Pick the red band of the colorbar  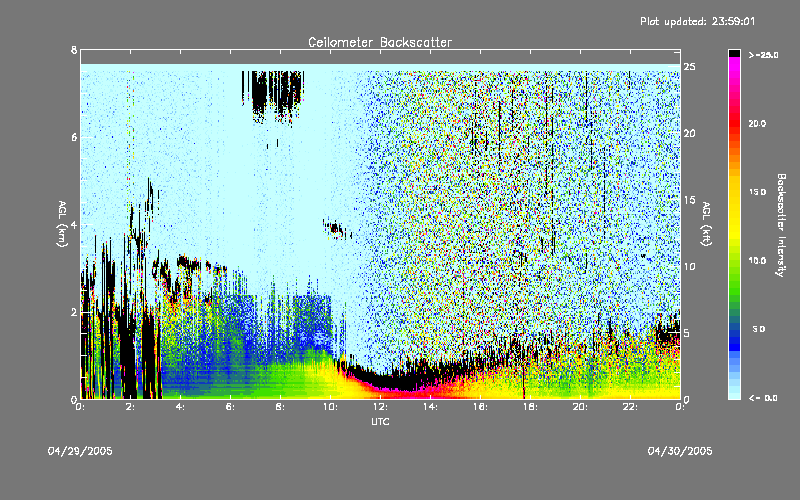coord(734,122)
